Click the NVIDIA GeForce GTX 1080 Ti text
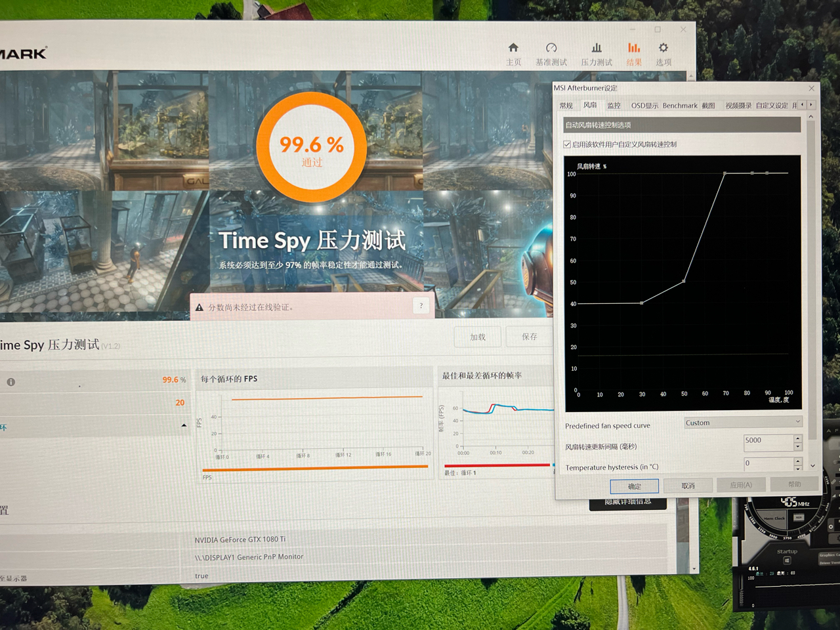The image size is (840, 630). pyautogui.click(x=240, y=539)
